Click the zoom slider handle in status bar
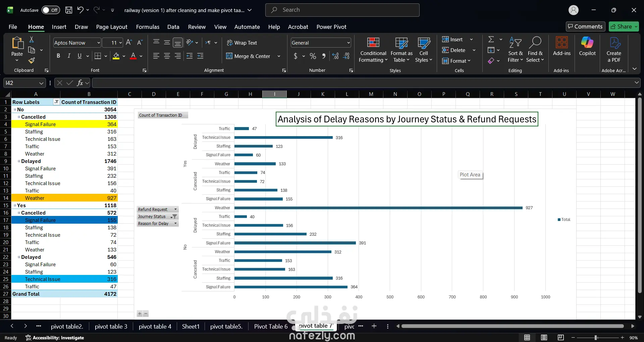644x342 pixels. coord(596,338)
